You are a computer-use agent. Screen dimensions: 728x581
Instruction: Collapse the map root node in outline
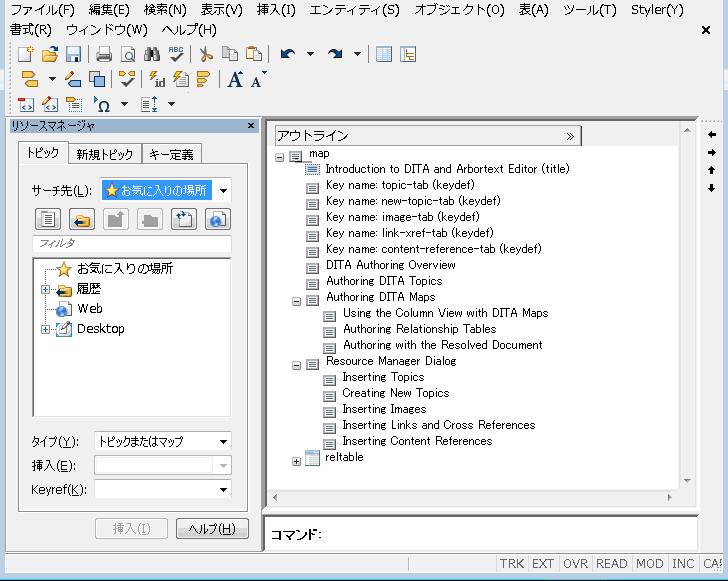(280, 157)
